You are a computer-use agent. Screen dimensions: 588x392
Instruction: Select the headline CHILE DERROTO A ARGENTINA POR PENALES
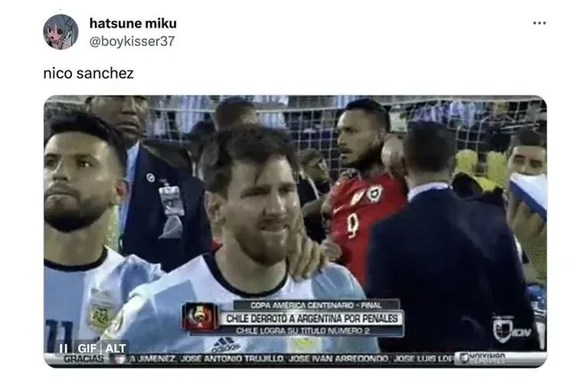312,318
